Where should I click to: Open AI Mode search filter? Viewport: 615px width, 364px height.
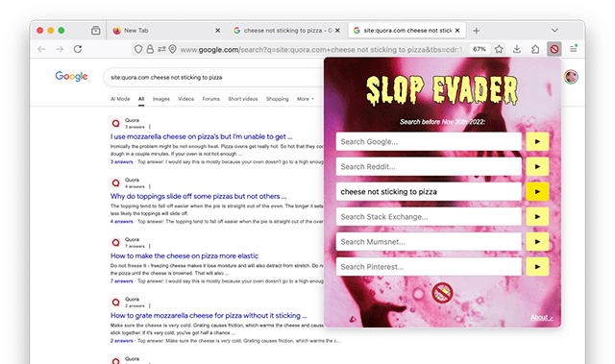tap(120, 99)
